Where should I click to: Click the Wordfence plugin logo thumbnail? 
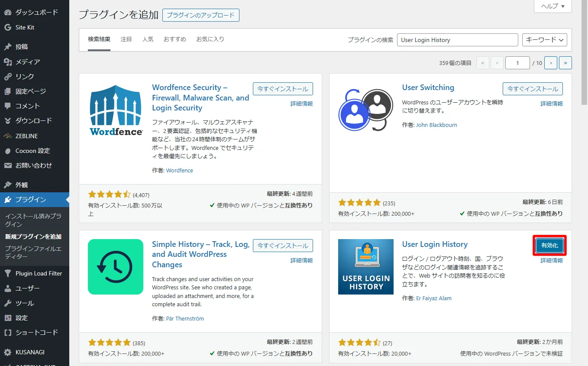(x=116, y=110)
